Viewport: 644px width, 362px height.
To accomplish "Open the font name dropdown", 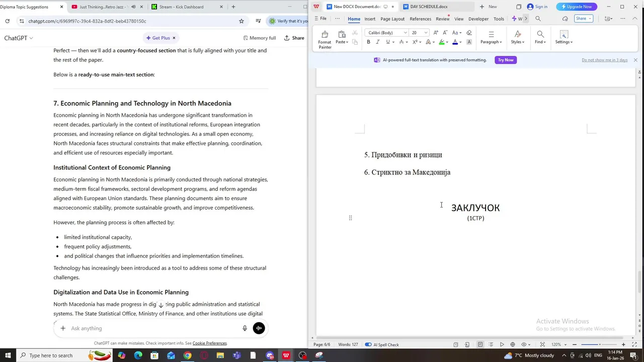I will point(406,33).
